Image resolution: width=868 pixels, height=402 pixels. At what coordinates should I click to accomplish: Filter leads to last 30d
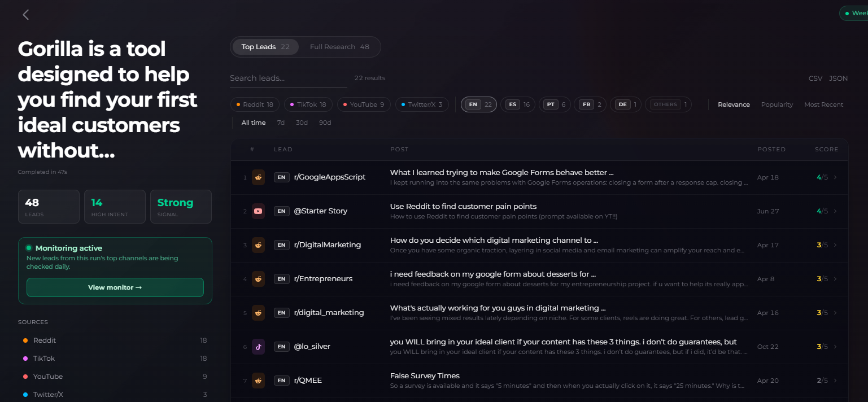pyautogui.click(x=302, y=123)
